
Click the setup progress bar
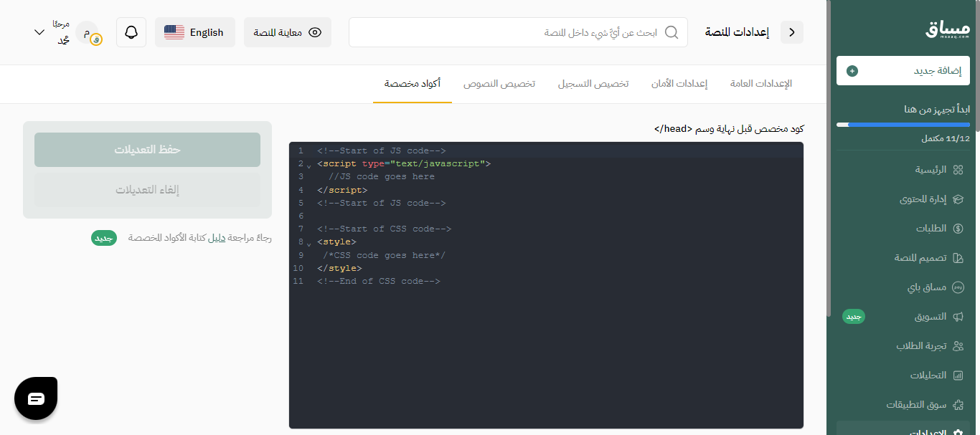[903, 125]
